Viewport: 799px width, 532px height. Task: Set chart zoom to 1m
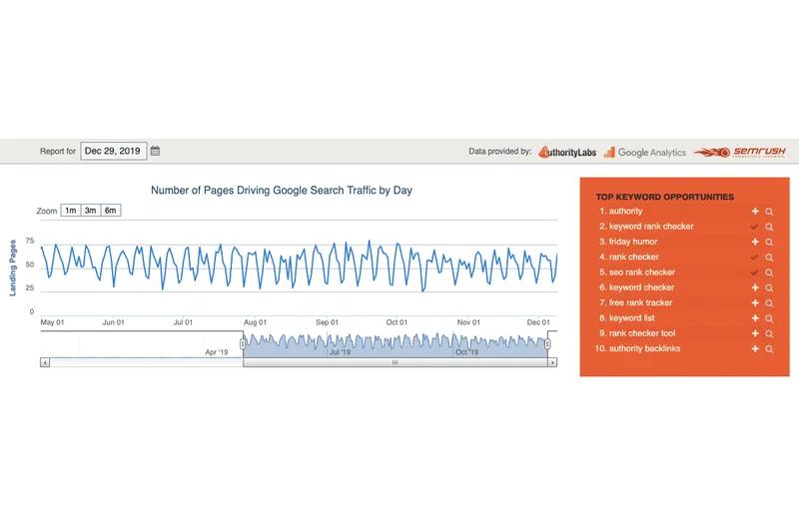tap(71, 211)
